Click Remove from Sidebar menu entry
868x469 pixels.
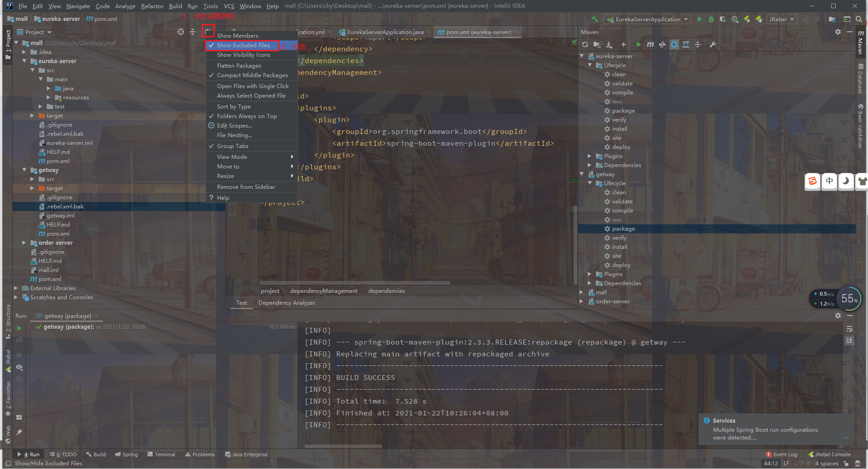tap(252, 187)
